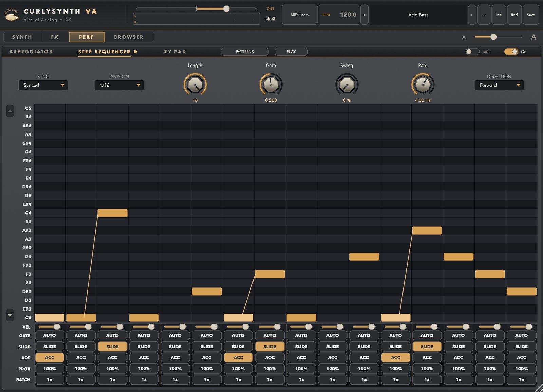This screenshot has width=543, height=392.
Task: Switch to the FX tab
Action: coord(55,37)
